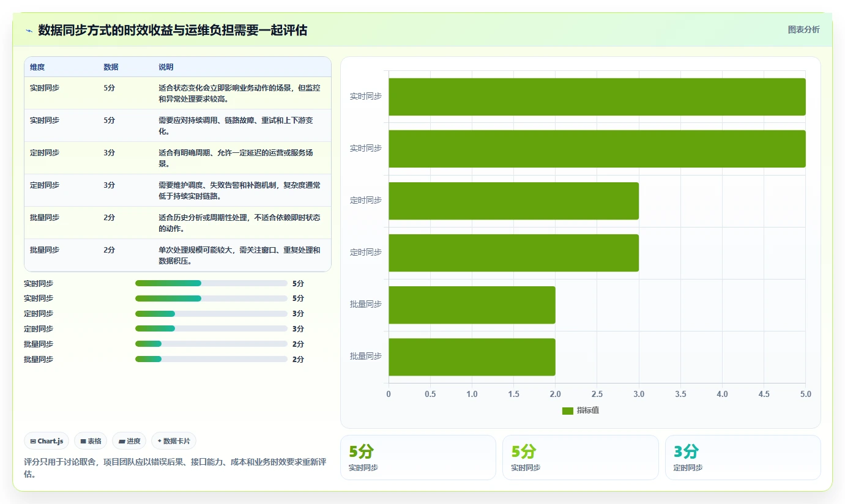The image size is (845, 504).
Task: Click the lightning icon beside the page title
Action: (29, 31)
